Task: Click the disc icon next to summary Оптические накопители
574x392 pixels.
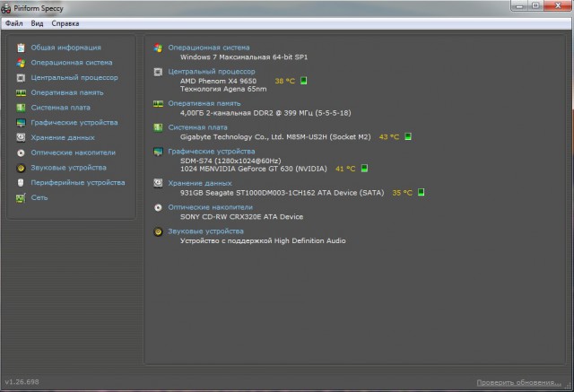Action: 158,207
